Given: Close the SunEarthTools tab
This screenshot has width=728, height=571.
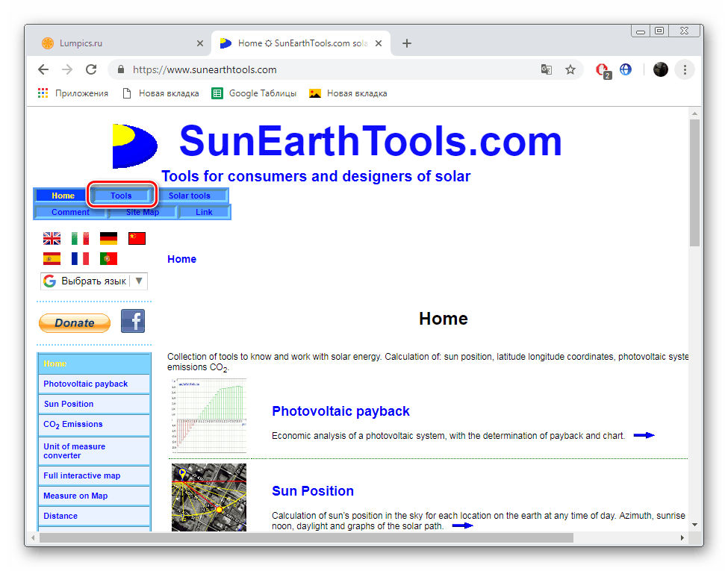Looking at the screenshot, I should pos(379,43).
